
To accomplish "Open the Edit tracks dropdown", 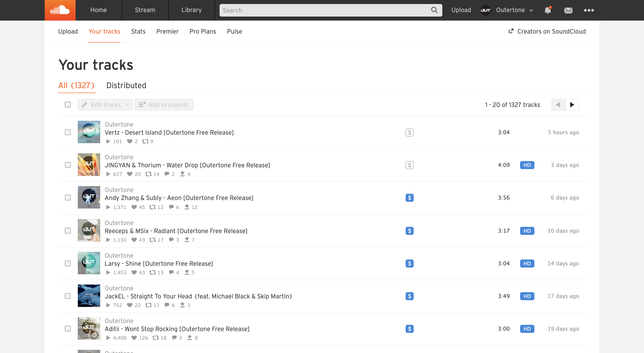I will pos(105,104).
